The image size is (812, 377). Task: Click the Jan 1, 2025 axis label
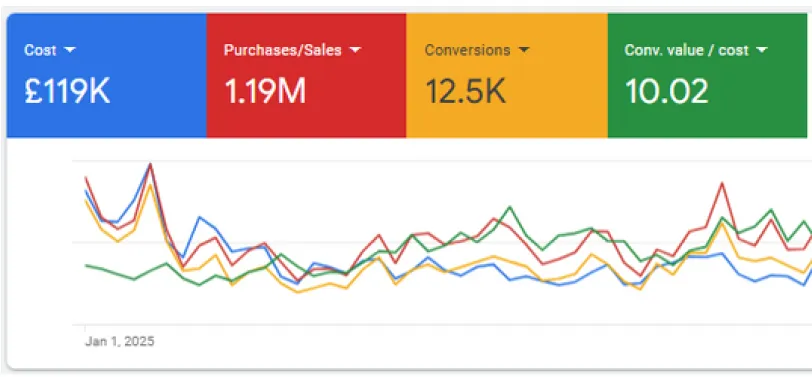click(x=120, y=341)
